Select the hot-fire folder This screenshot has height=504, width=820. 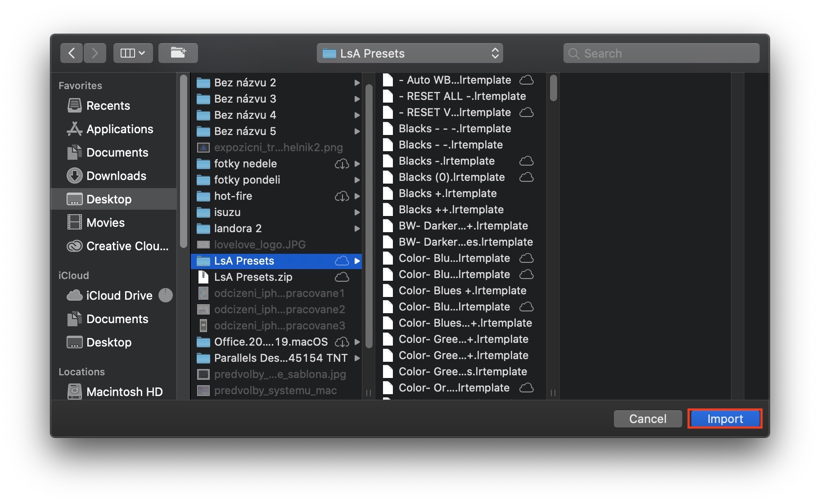click(x=276, y=196)
